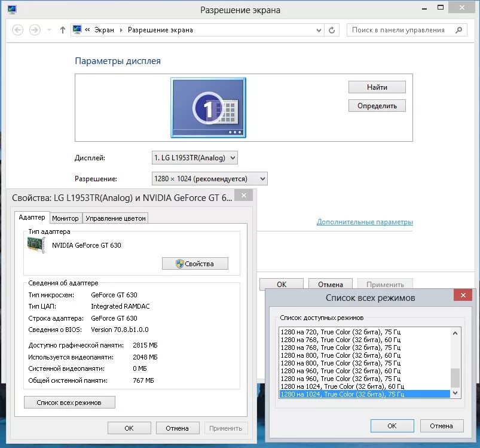
Task: Click Отмена in adapter properties dialog
Action: 178,428
